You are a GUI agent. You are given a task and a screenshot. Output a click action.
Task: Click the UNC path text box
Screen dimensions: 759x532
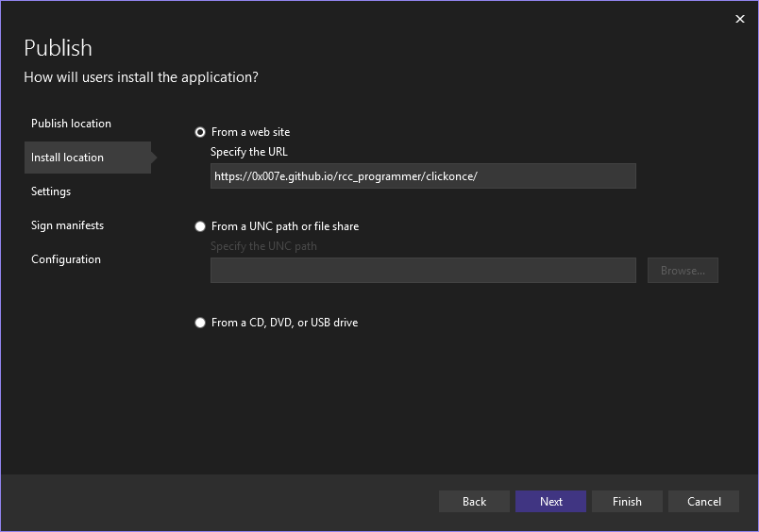pos(422,271)
